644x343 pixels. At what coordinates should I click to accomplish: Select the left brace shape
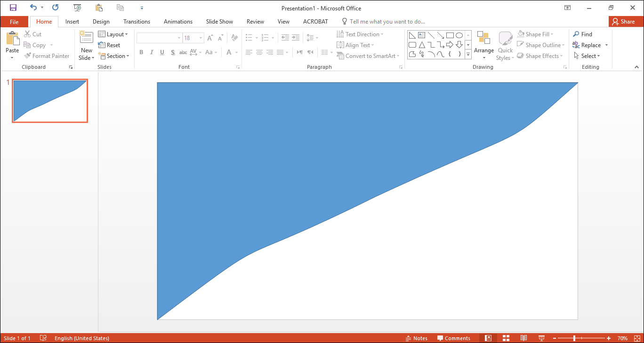pyautogui.click(x=450, y=54)
